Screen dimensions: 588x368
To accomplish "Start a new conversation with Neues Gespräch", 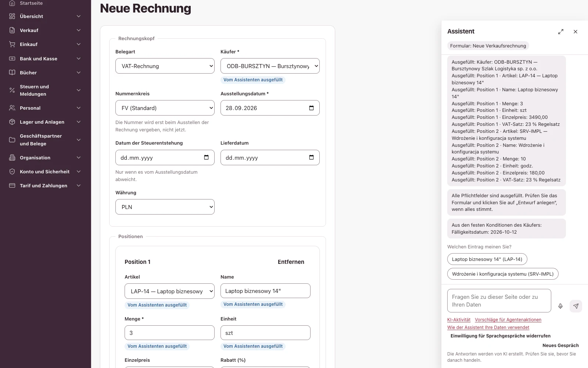I will (x=560, y=346).
